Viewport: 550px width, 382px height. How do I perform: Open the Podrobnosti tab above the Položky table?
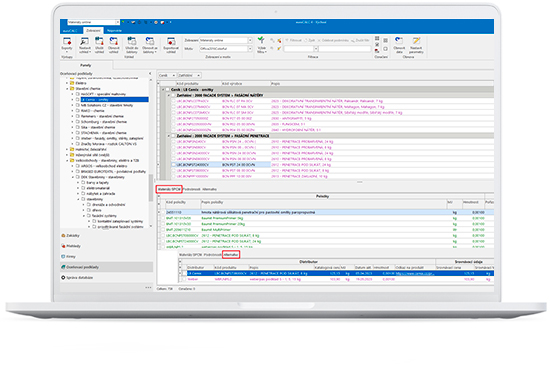pyautogui.click(x=192, y=189)
